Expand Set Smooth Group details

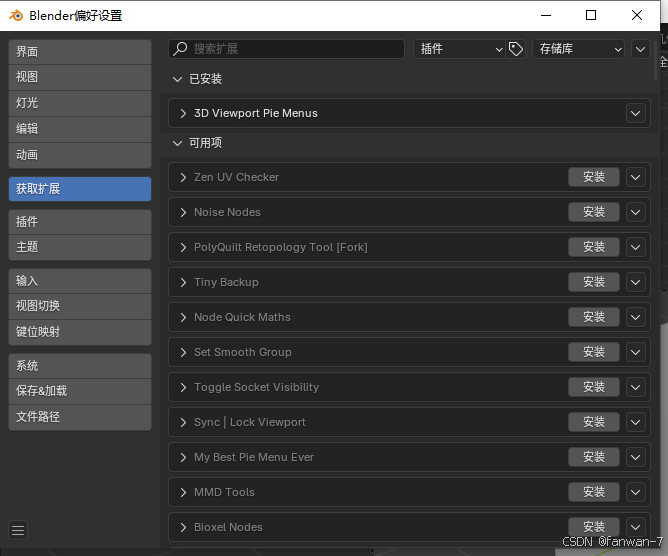click(x=183, y=352)
